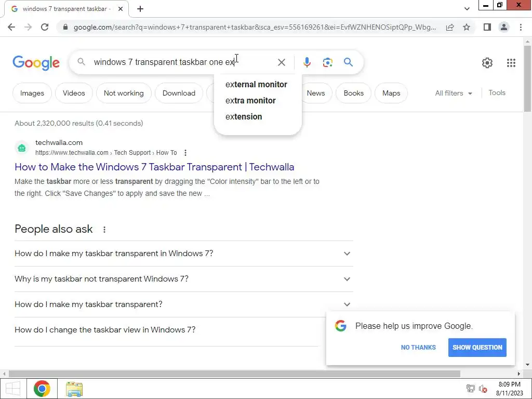This screenshot has height=399, width=532.
Task: Share this page from address bar
Action: tap(450, 27)
